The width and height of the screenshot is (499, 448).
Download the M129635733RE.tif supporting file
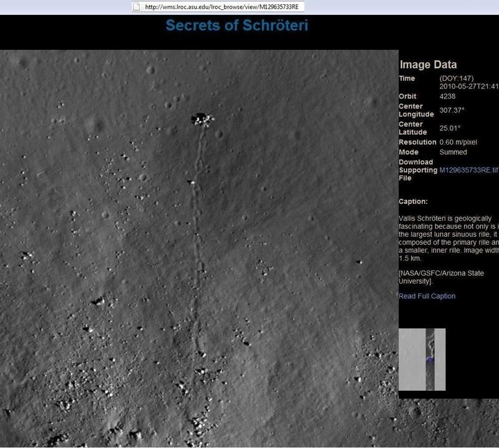tap(468, 169)
